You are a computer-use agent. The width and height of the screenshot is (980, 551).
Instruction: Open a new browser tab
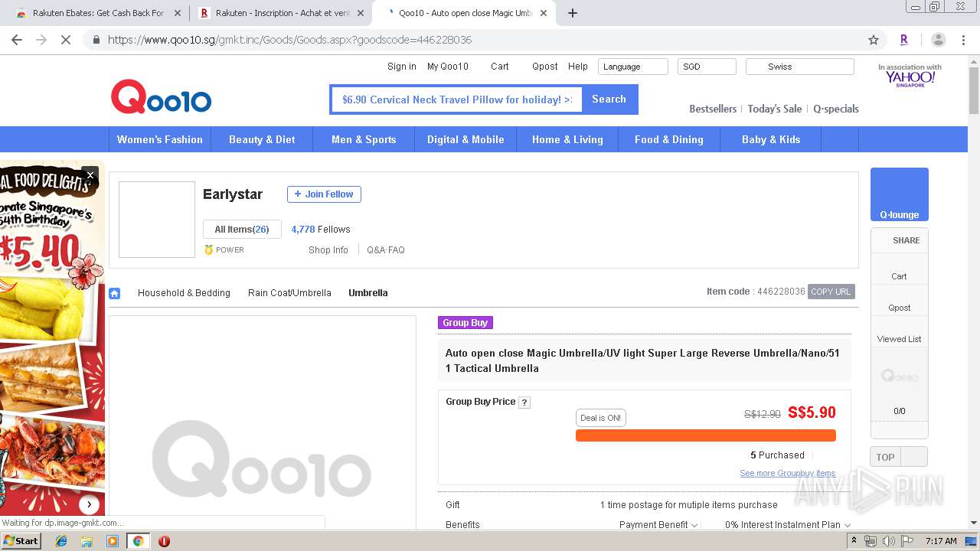coord(572,13)
